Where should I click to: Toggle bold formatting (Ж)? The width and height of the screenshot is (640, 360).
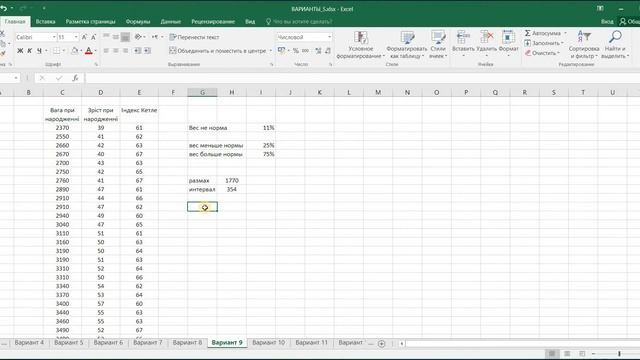[x=20, y=51]
